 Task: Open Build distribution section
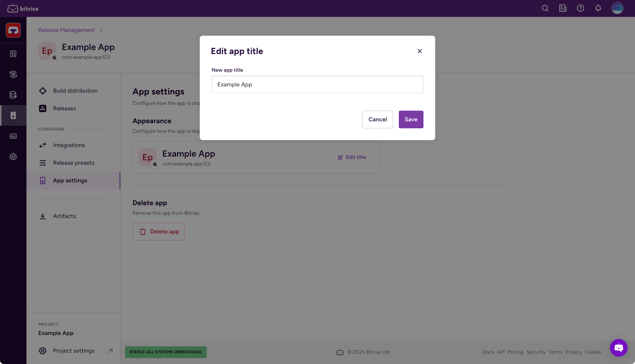[x=74, y=91]
